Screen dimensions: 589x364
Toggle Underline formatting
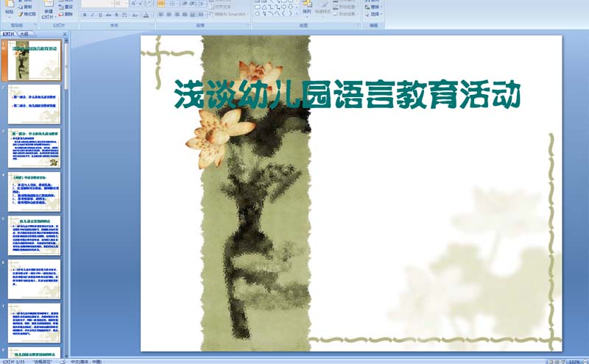pos(100,15)
